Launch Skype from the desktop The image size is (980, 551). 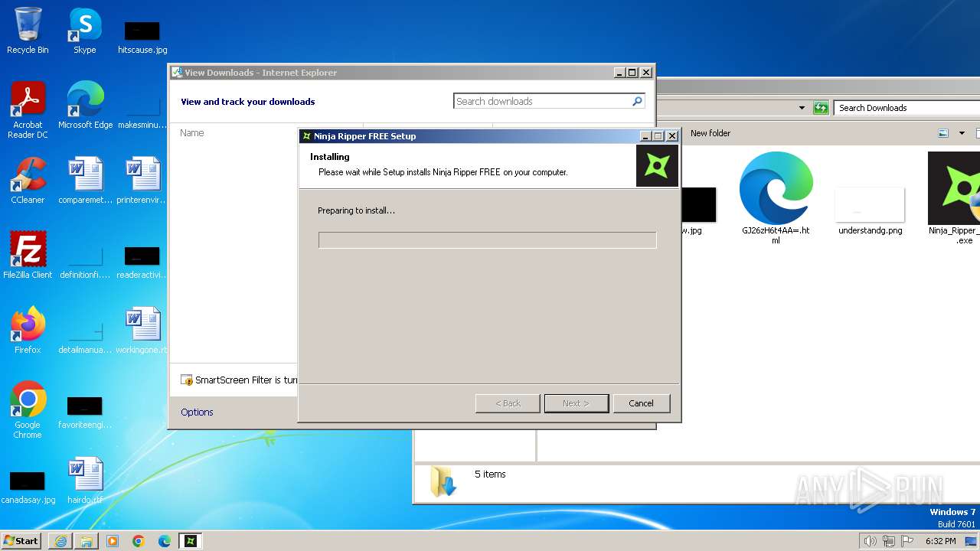tap(84, 31)
